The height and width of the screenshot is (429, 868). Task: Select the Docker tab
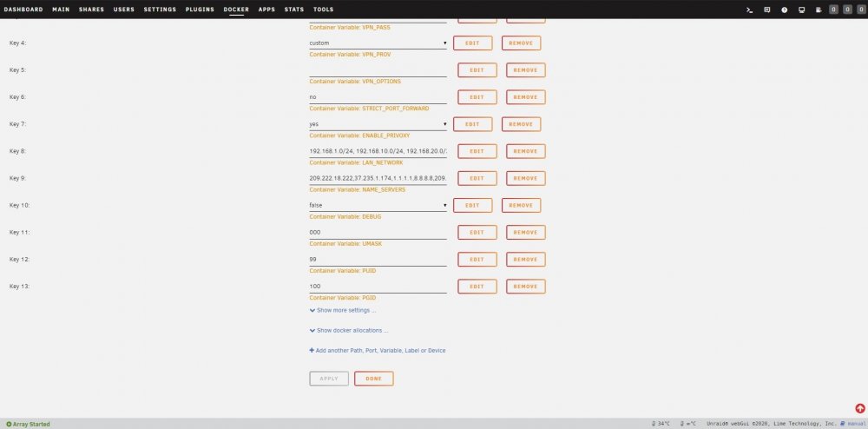pos(236,10)
